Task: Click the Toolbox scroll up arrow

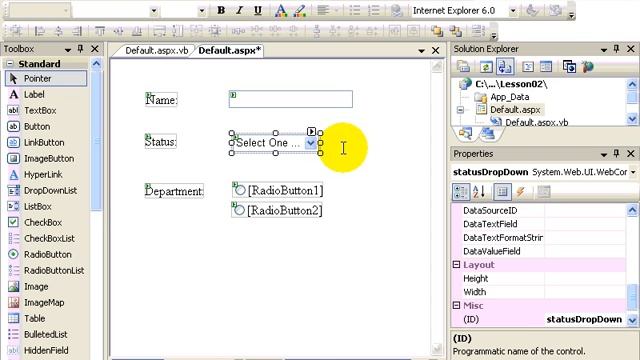Action: point(96,64)
